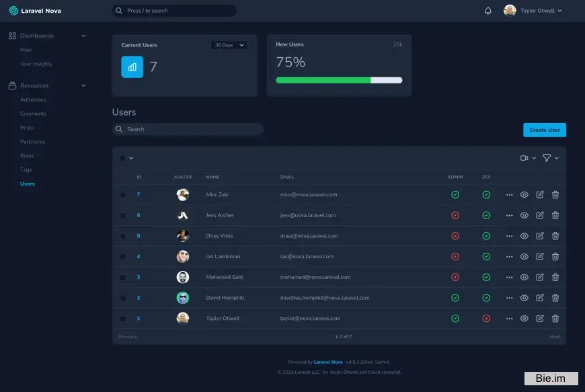Click the Previous pagination button
The width and height of the screenshot is (585, 392).
128,337
